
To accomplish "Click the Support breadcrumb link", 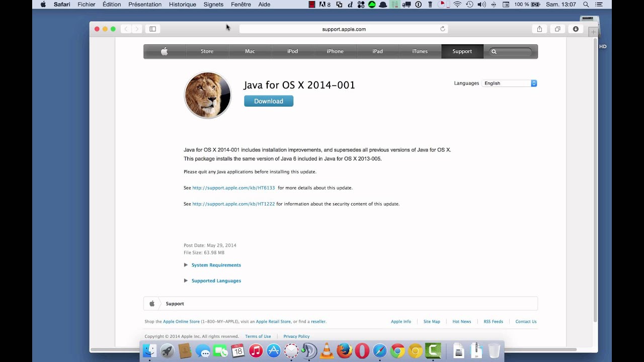I will click(175, 304).
